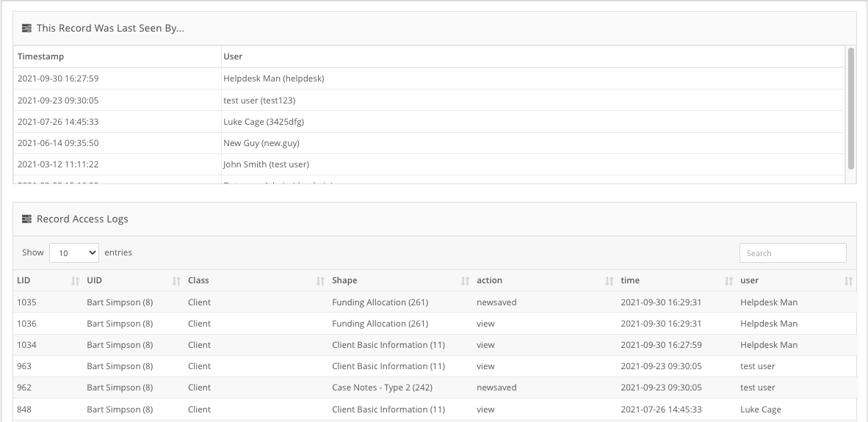Screen dimensions: 868x422
Task: Click 'Case Notes - Type 2 (242)' shape cell
Action: point(382,388)
